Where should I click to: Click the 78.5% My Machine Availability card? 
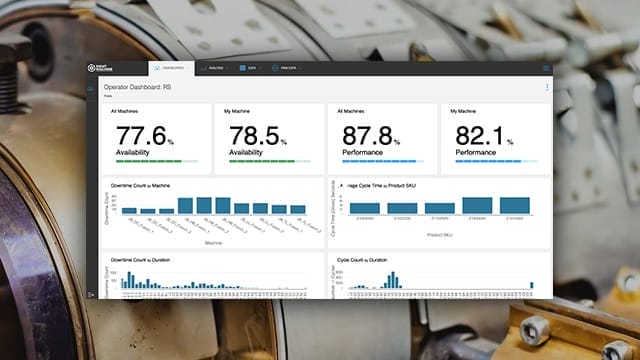(269, 139)
